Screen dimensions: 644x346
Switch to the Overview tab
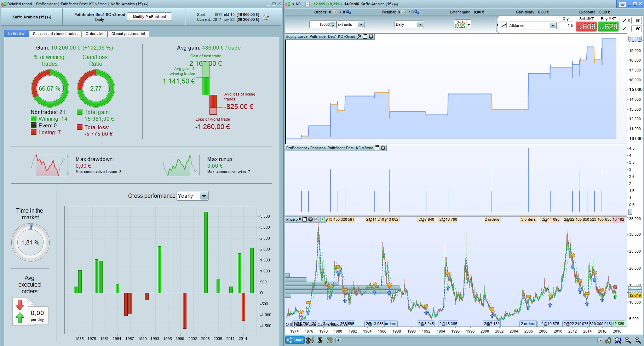tap(16, 34)
